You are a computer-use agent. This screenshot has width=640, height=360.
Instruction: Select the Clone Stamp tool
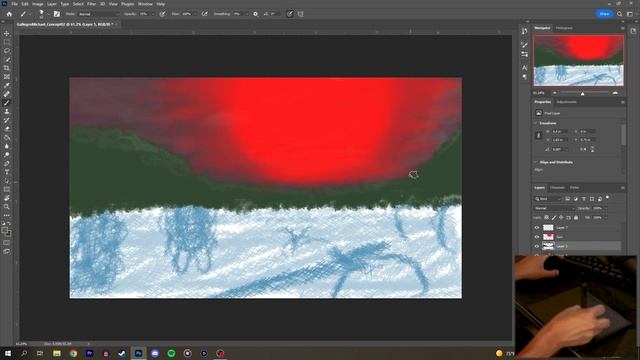7,111
